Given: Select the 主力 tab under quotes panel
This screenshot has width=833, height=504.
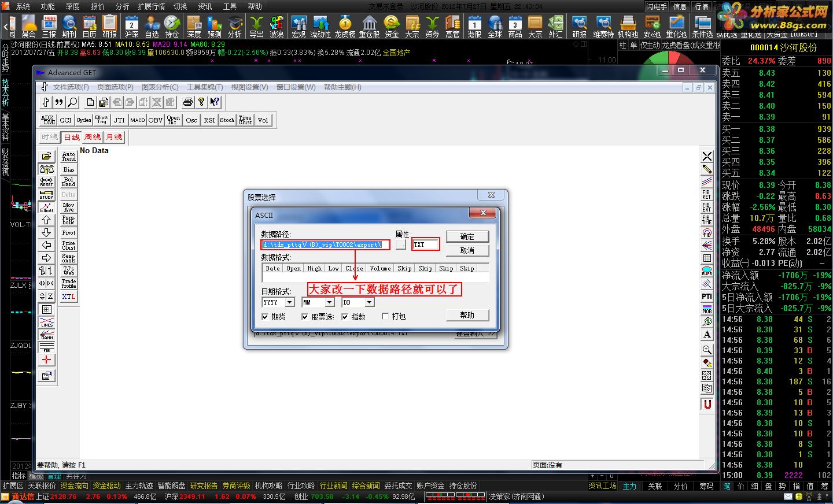Looking at the screenshot, I should [629, 486].
